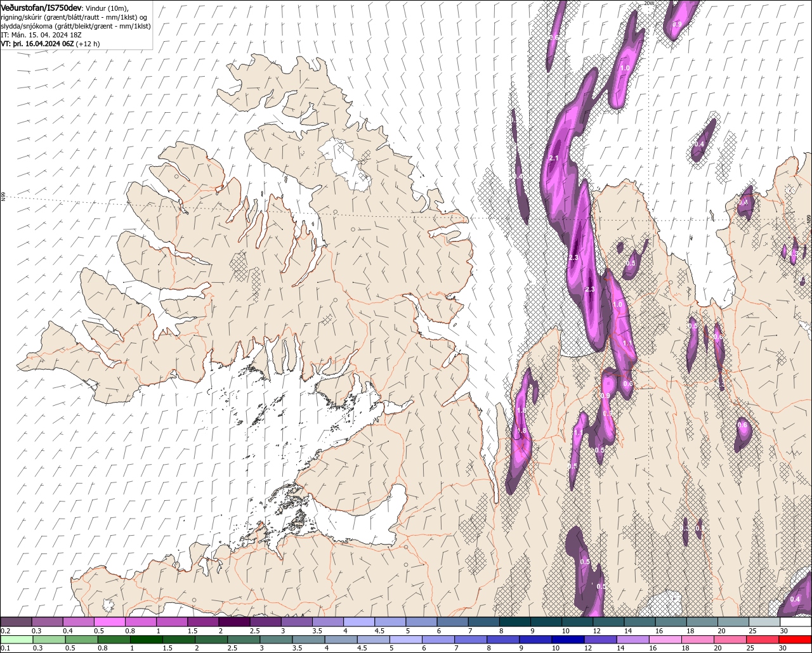
Task: Select upper-scale white swatch after 30
Action: [x=796, y=622]
